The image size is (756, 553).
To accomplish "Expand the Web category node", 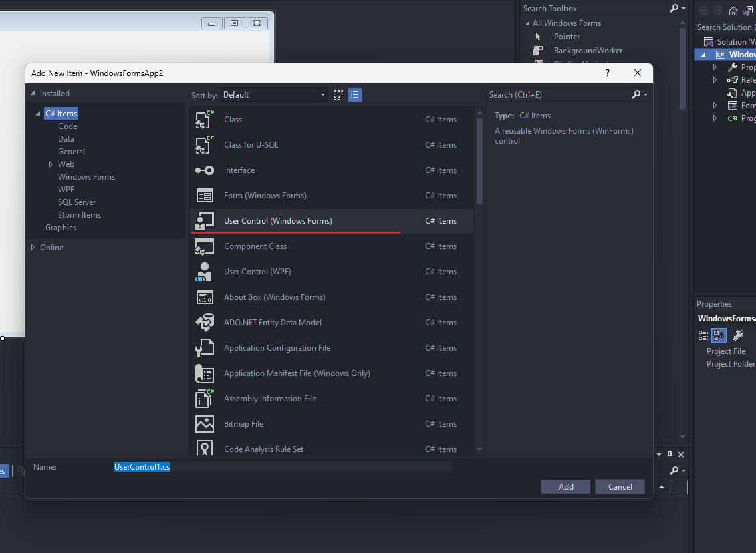I will [51, 164].
